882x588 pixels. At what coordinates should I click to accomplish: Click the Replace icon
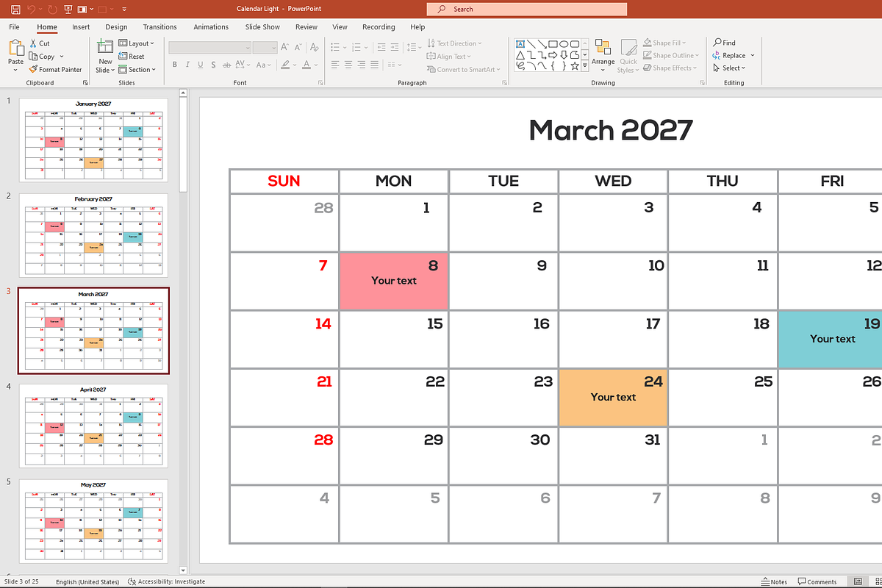click(717, 55)
